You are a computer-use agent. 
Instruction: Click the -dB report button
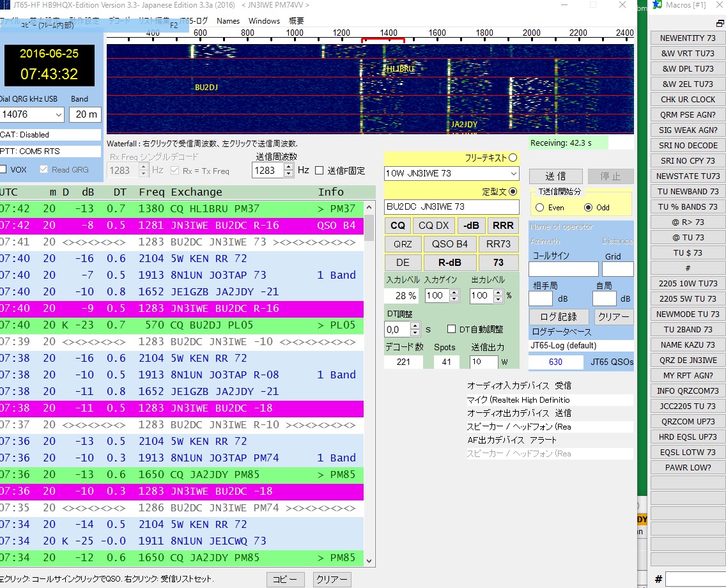click(x=471, y=226)
